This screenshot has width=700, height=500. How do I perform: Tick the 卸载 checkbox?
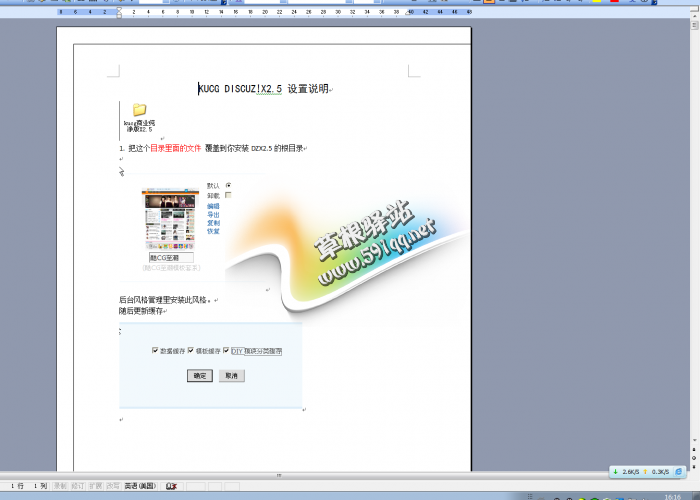229,195
